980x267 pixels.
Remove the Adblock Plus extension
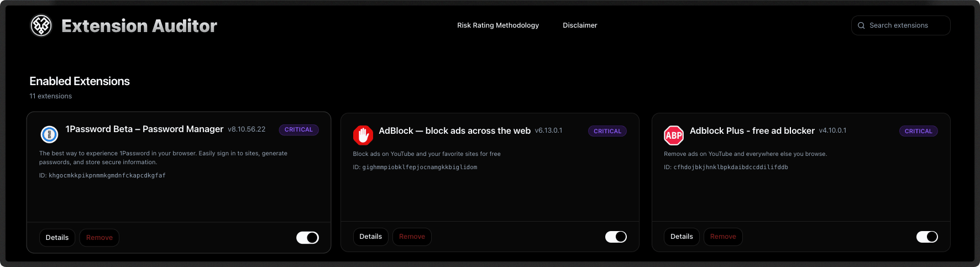(x=723, y=237)
